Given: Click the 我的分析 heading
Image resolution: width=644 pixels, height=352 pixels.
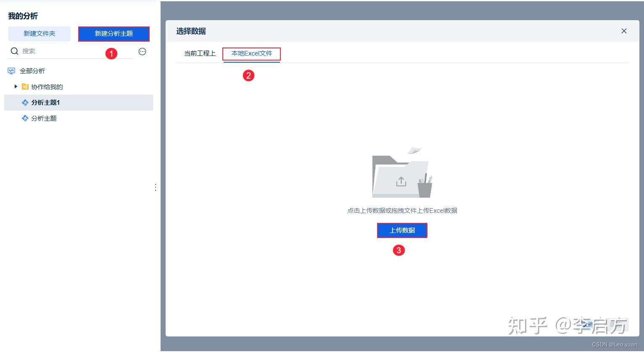Looking at the screenshot, I should (x=23, y=16).
